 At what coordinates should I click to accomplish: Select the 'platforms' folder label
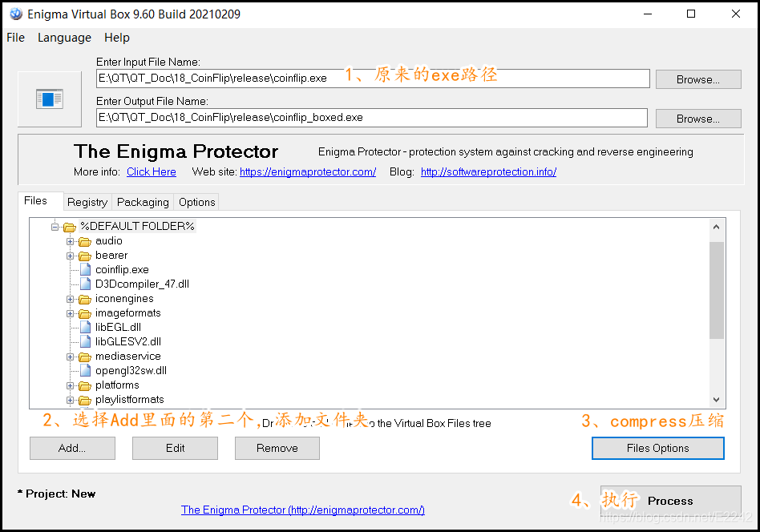tap(117, 385)
